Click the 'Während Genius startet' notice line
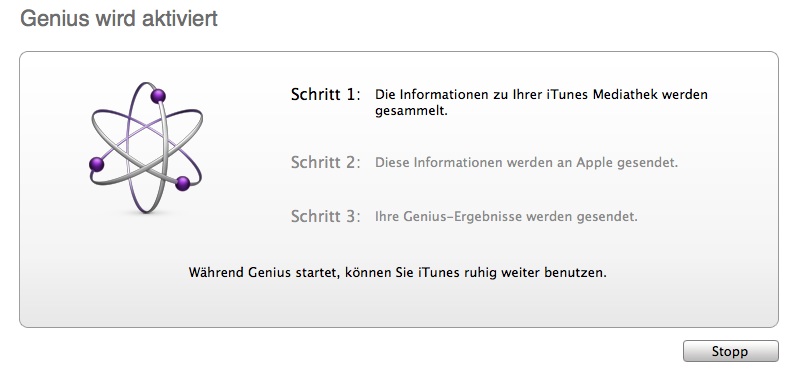Screen dimensions: 812x390 tap(397, 272)
